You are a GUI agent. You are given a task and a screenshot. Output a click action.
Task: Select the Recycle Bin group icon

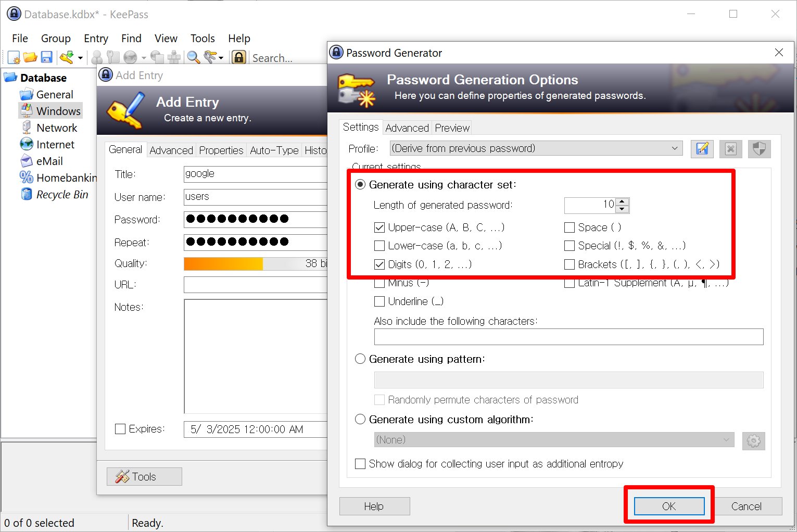(x=27, y=194)
